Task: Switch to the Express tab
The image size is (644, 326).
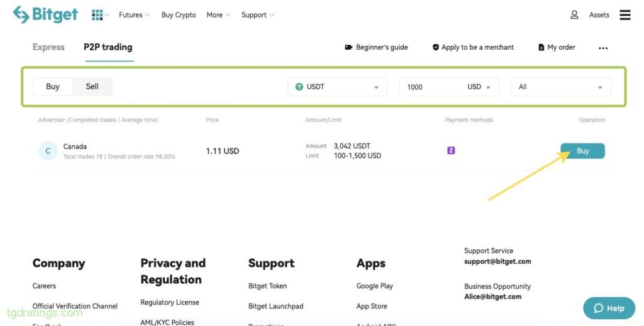Action: coord(48,47)
